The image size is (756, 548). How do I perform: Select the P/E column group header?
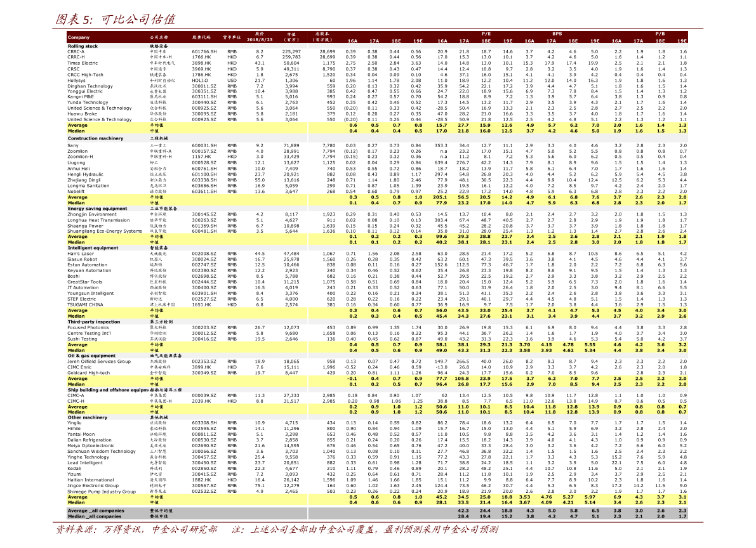click(x=486, y=32)
